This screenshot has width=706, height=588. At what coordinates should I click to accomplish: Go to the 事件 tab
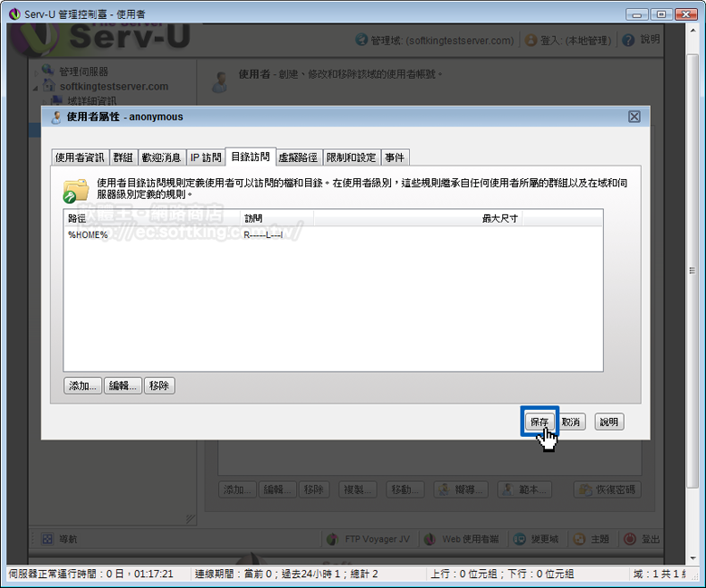pyautogui.click(x=395, y=157)
